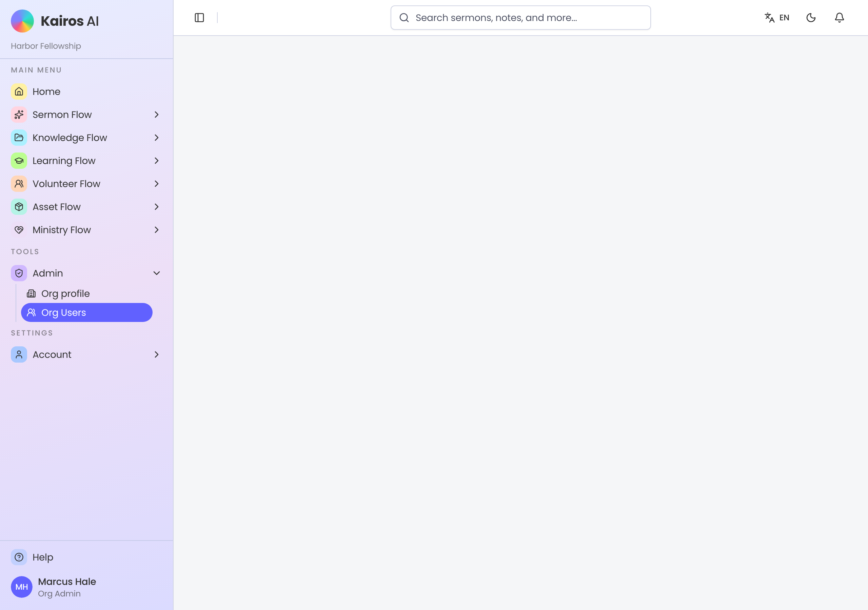Open the Volunteer Flow menu item
This screenshot has width=868, height=610.
[x=86, y=184]
